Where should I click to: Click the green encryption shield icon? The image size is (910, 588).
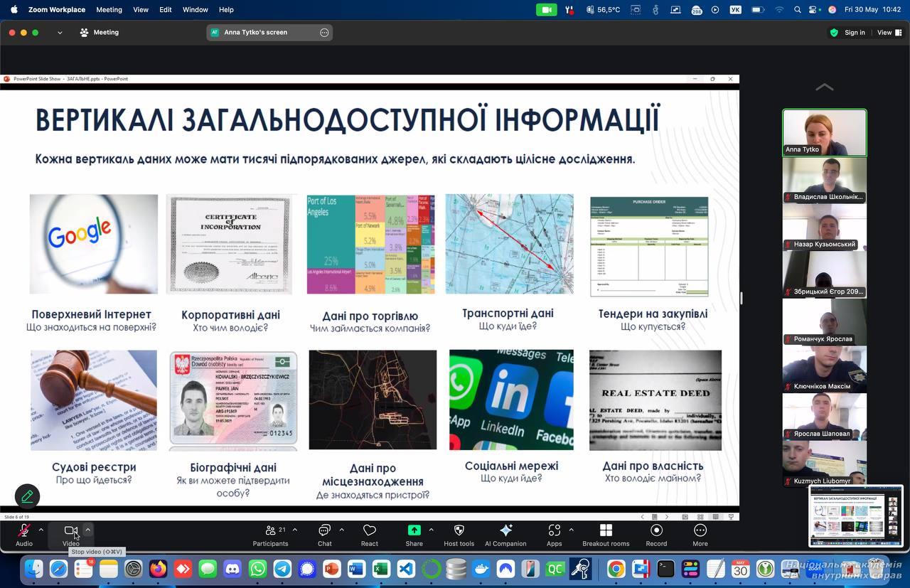pyautogui.click(x=834, y=33)
